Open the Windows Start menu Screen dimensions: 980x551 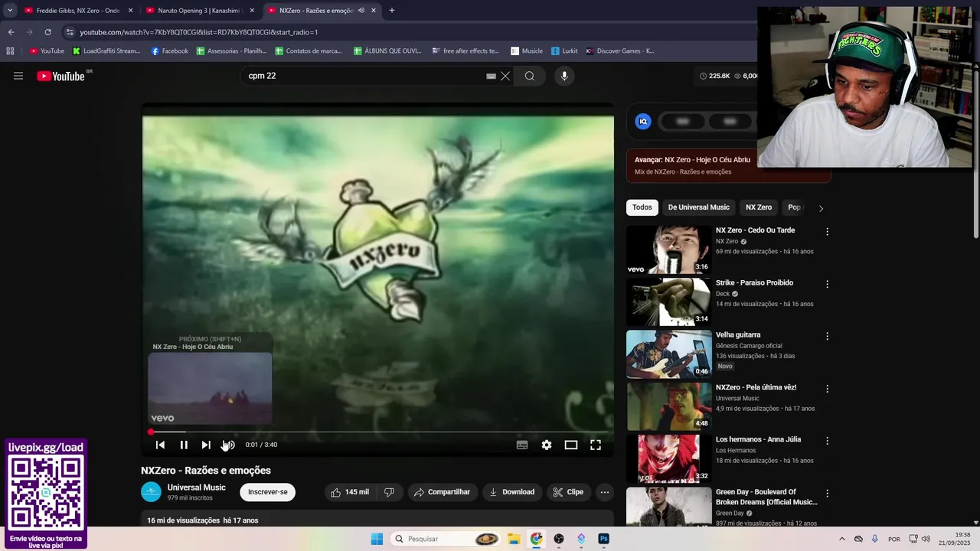[377, 539]
